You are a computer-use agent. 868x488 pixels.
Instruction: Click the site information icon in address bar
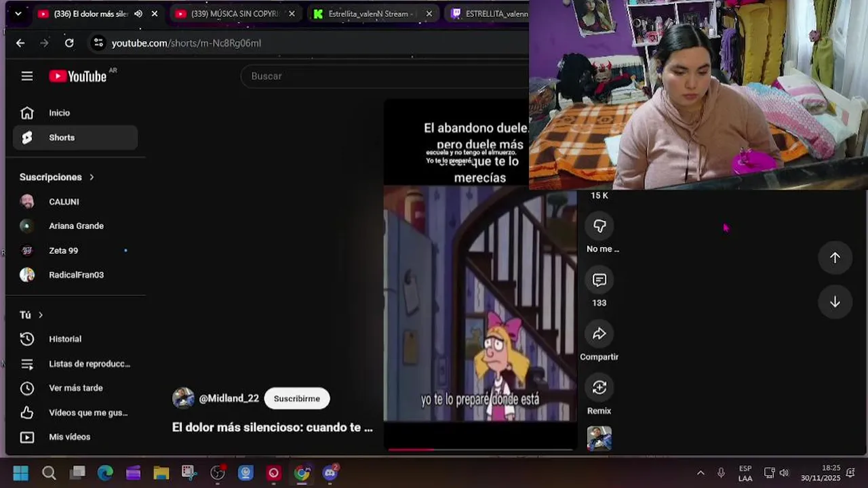98,43
